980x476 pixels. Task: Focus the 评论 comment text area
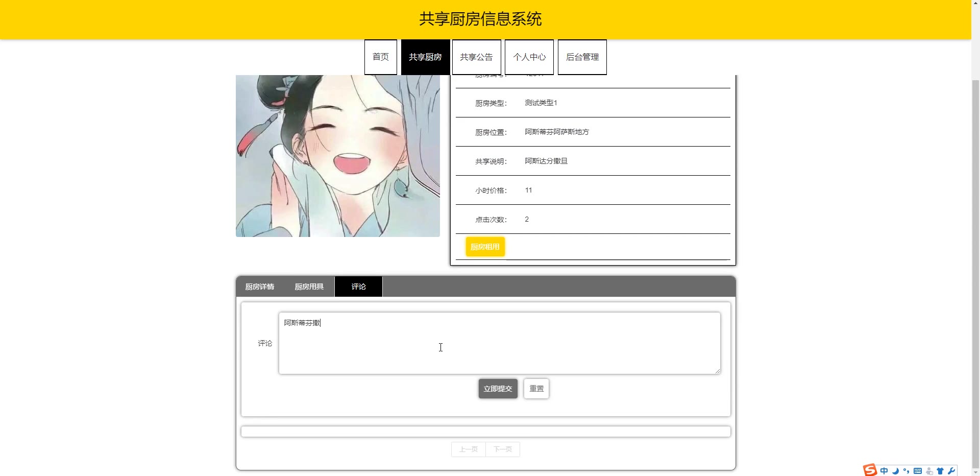coord(500,343)
